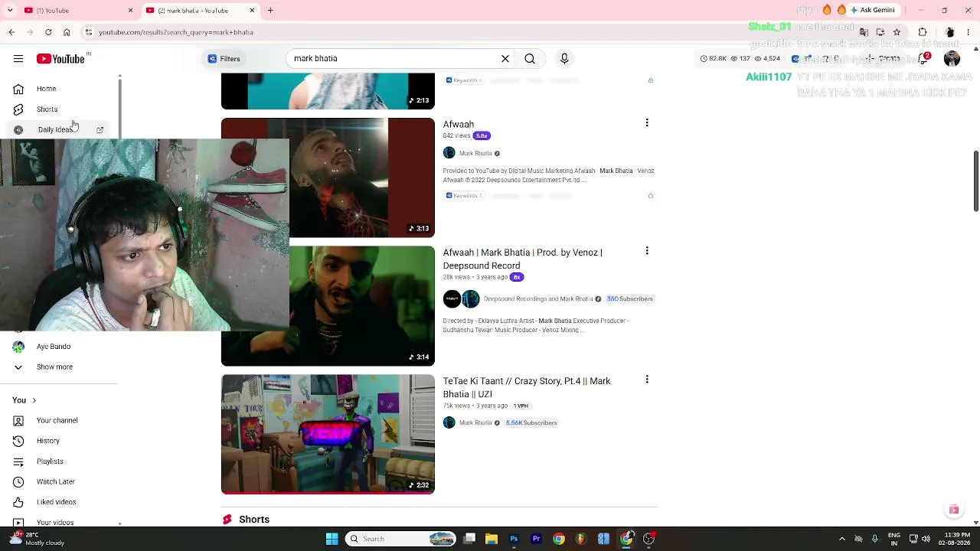Image resolution: width=980 pixels, height=551 pixels.
Task: Open the Filters button
Action: (x=224, y=59)
